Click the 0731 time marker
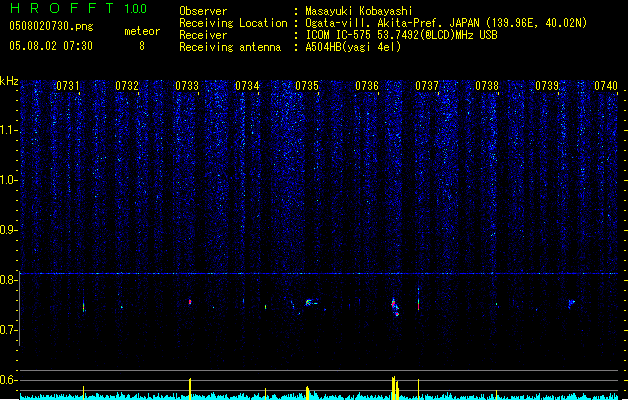629x400 pixels. [x=67, y=86]
